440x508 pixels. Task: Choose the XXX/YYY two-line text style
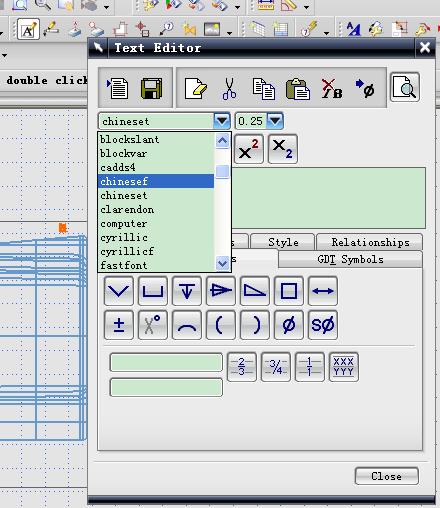pyautogui.click(x=344, y=367)
